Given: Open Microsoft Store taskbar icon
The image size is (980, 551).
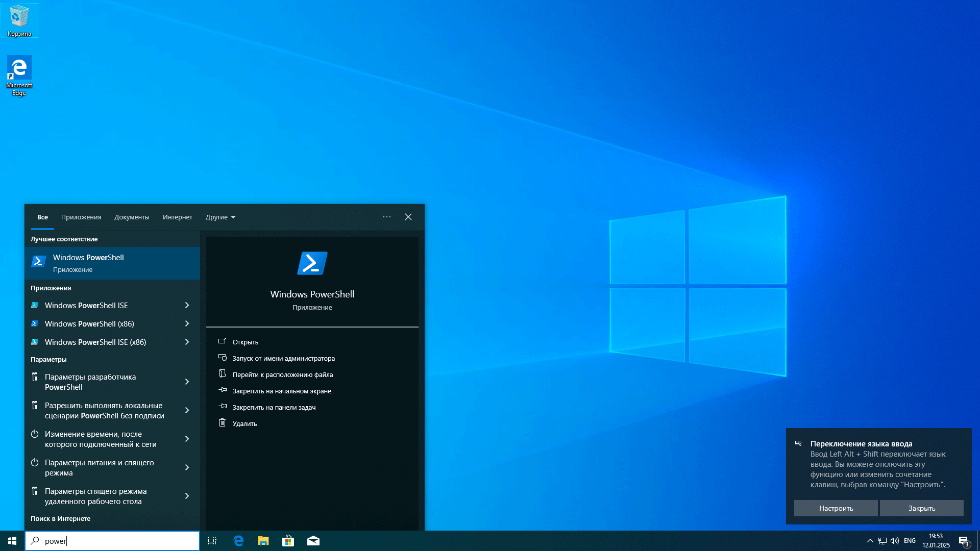Looking at the screenshot, I should coord(288,541).
